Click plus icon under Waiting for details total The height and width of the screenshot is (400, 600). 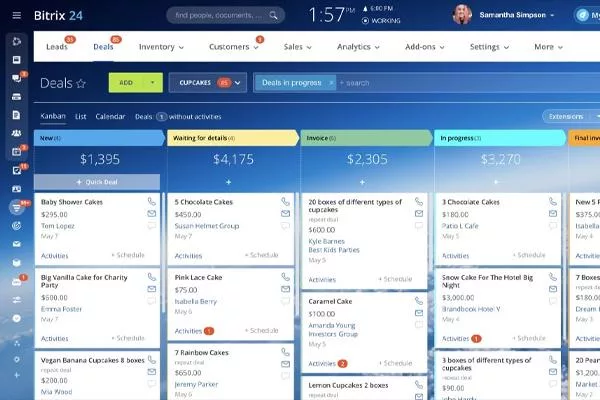tap(229, 182)
